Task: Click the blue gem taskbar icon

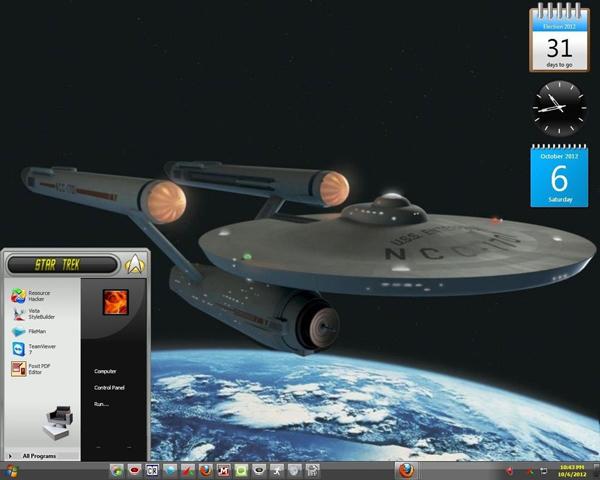Action: [x=170, y=470]
